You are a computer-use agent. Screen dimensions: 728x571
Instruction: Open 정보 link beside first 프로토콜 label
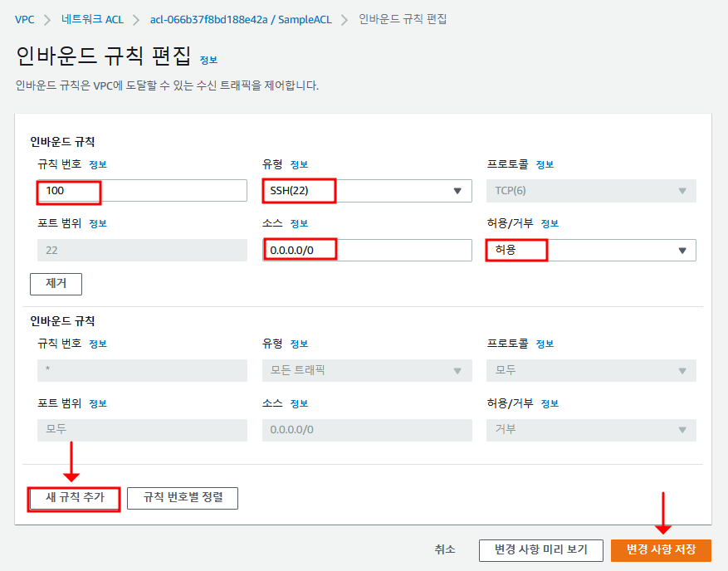pos(545,164)
